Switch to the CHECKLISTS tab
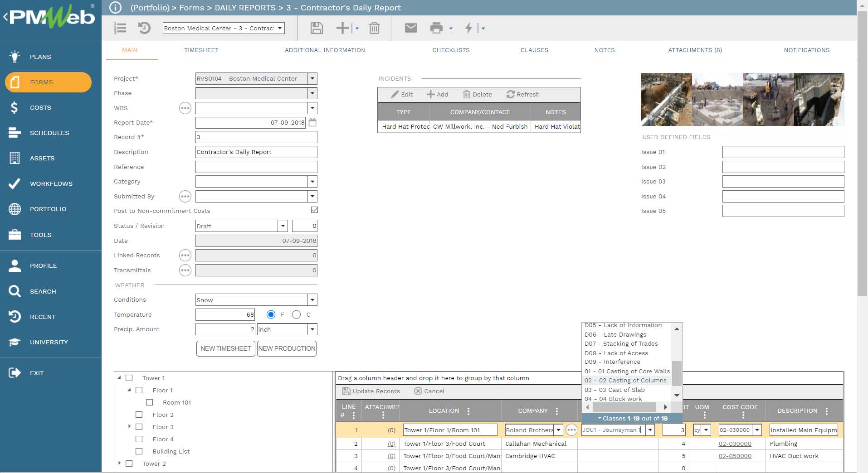This screenshot has height=473, width=868. click(451, 50)
